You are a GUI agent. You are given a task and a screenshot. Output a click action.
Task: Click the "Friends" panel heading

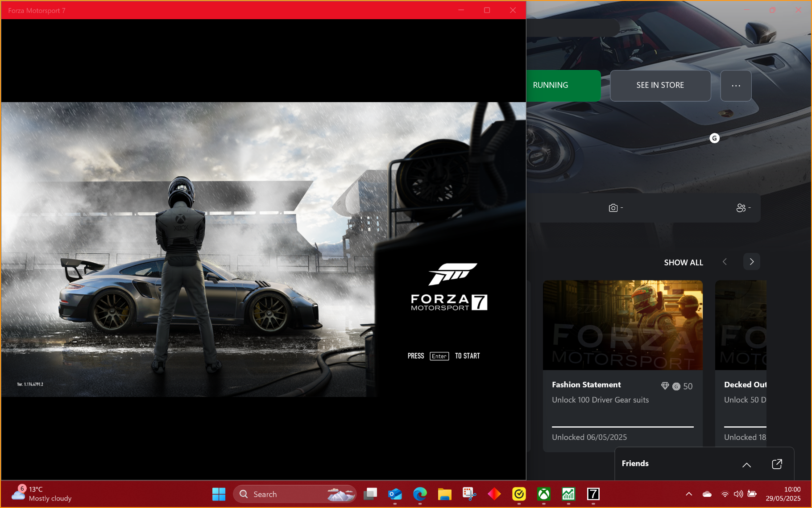click(635, 464)
